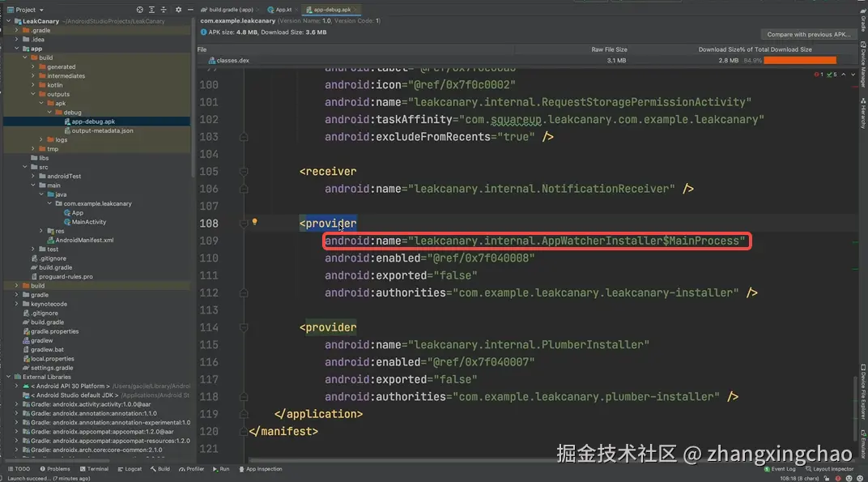
Task: Open the Hierarchy side panel
Action: [863, 113]
